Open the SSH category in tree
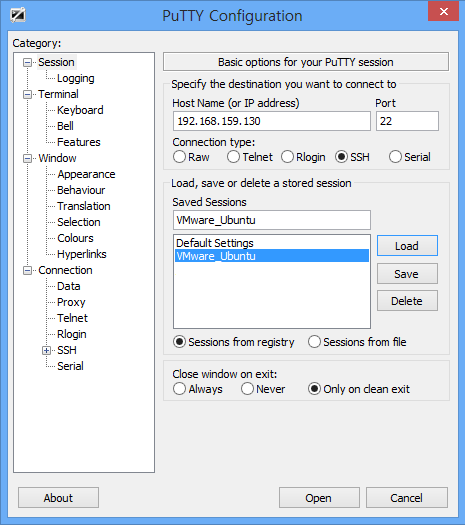Screen dimensions: 465x525 click(67, 351)
